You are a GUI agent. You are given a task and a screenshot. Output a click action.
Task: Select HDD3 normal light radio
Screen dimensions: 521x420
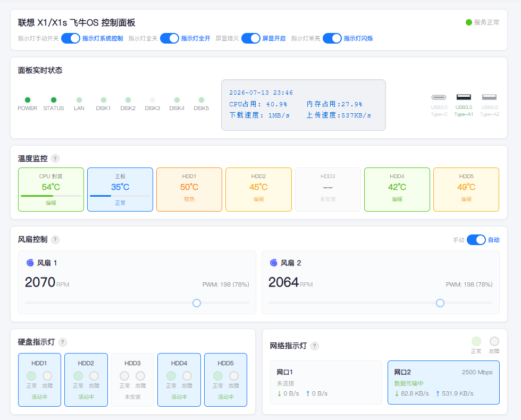124,376
